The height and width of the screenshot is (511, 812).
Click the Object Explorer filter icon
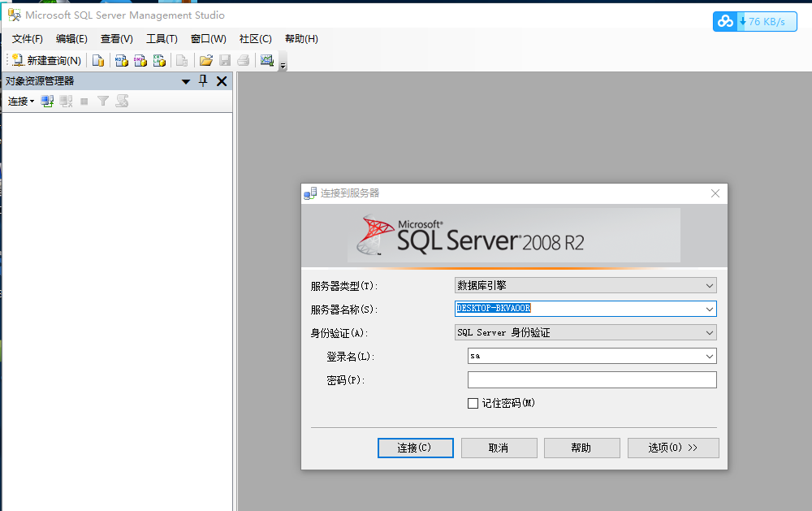(x=103, y=101)
